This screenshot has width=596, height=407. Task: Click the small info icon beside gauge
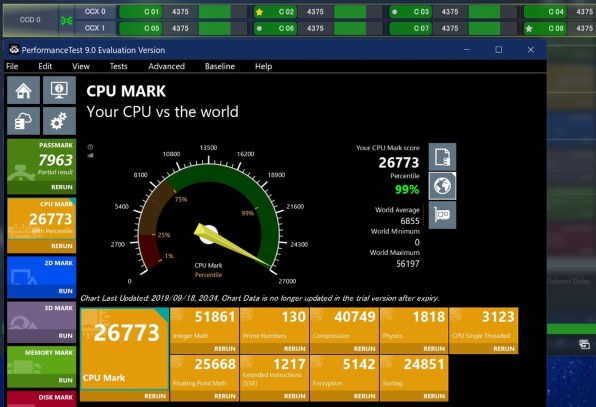tap(90, 147)
